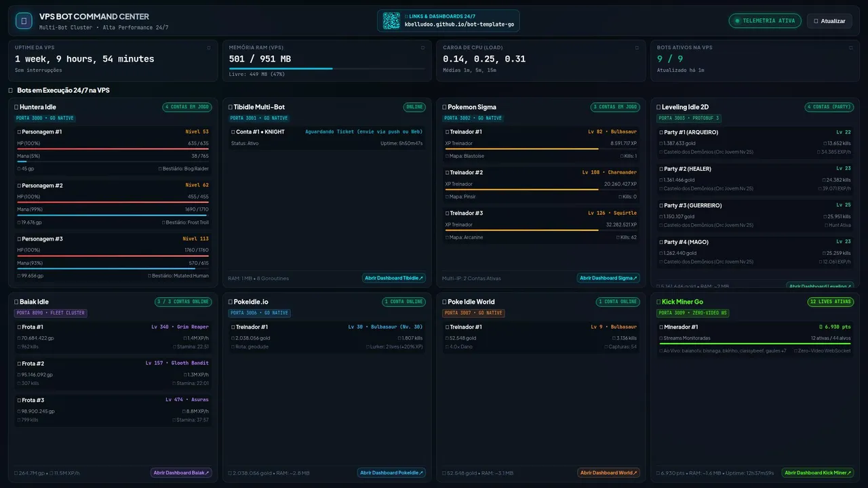This screenshot has width=868, height=488.
Task: Click the Atualizar refresh button
Action: 830,21
